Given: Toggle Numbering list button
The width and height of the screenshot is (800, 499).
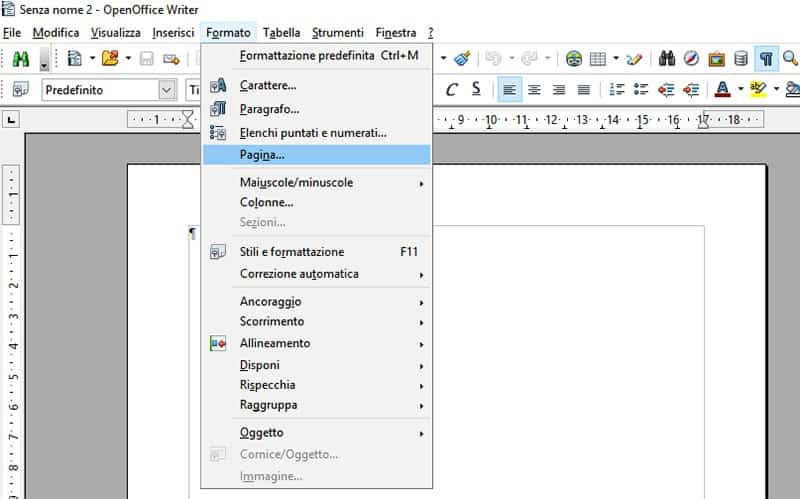Looking at the screenshot, I should coord(617,90).
